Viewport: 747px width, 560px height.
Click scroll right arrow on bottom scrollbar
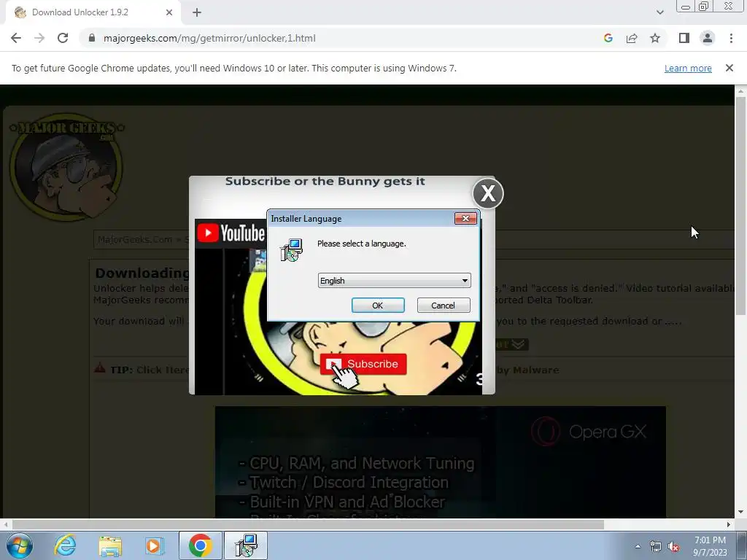(x=729, y=525)
